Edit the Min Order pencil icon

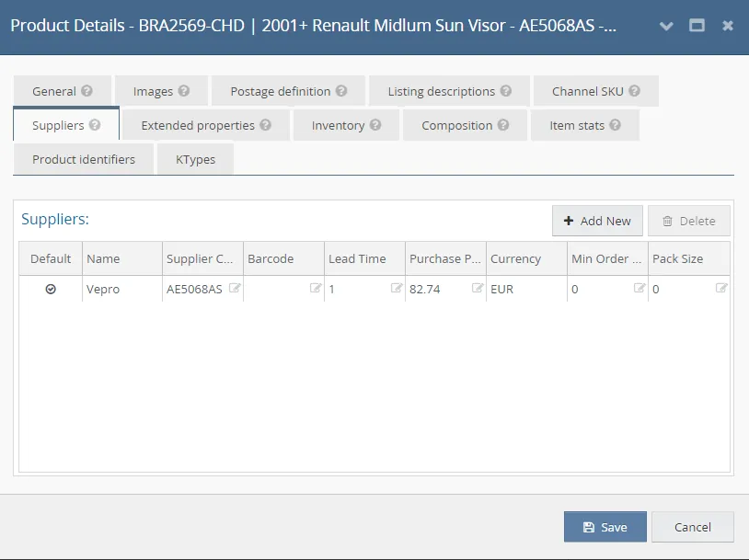pyautogui.click(x=640, y=288)
